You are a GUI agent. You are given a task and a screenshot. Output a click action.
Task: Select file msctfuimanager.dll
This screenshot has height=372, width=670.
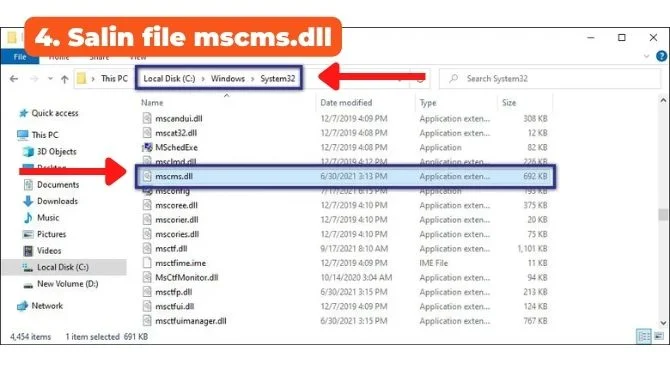click(x=191, y=321)
